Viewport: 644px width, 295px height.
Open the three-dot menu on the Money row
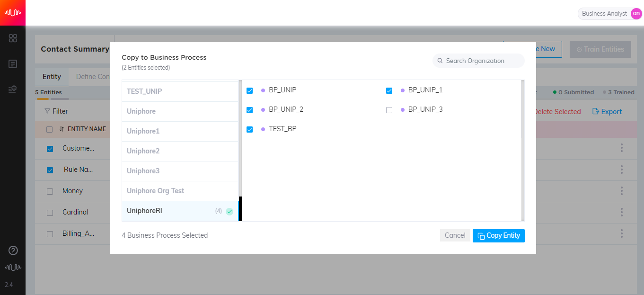point(621,191)
